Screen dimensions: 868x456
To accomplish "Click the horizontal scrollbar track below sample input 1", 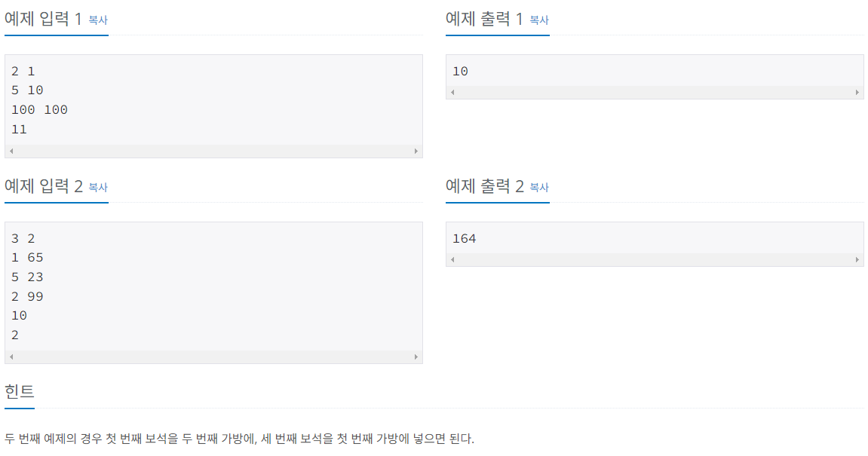I will (x=214, y=151).
